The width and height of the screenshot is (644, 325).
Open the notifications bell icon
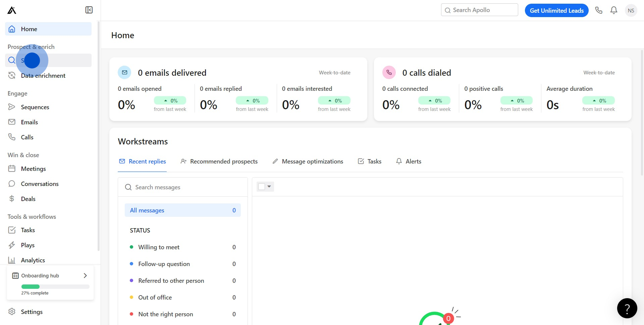pos(614,10)
